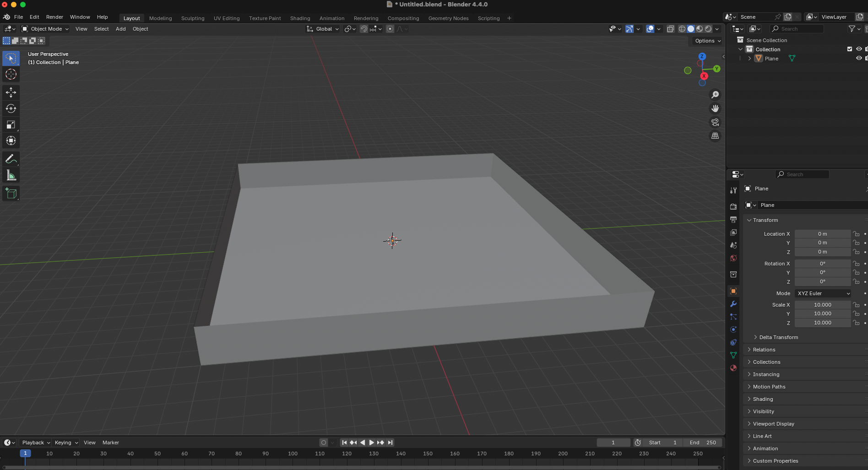Select the Annotate tool
This screenshot has height=470, width=868.
tap(11, 159)
